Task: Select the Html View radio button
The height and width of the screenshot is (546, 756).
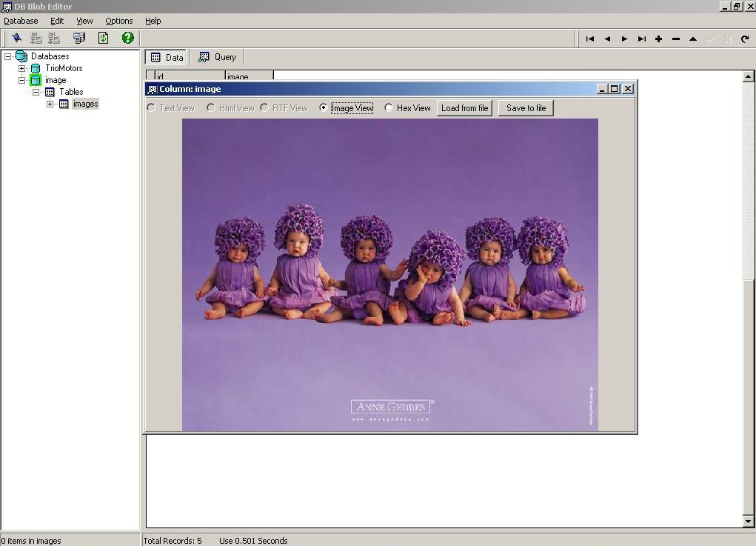Action: coord(211,107)
